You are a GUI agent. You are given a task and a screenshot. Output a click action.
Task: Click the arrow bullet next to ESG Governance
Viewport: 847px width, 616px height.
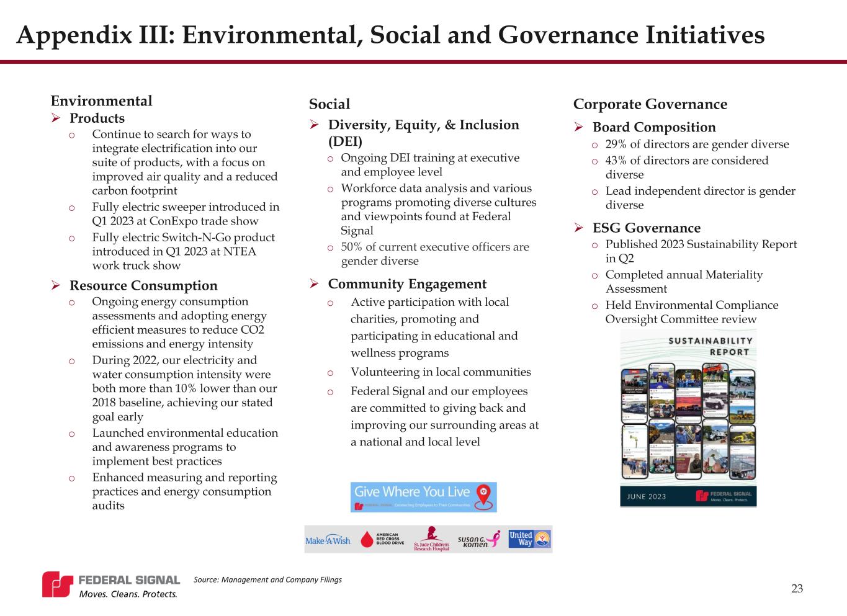tap(579, 228)
